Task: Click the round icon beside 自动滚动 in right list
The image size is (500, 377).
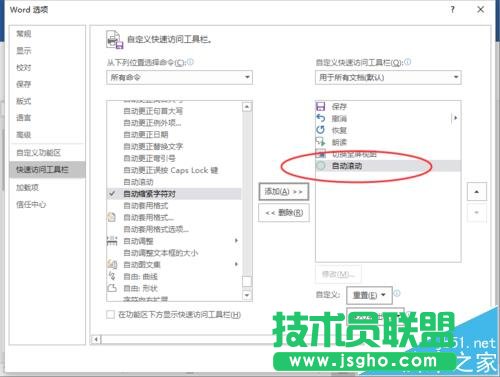Action: 320,166
